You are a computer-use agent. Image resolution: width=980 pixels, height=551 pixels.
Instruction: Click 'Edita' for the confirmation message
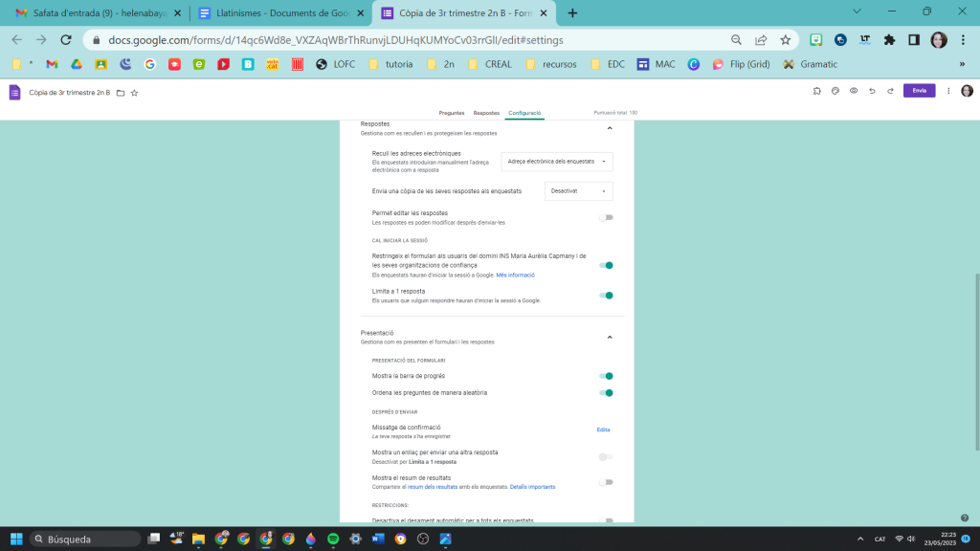(603, 430)
